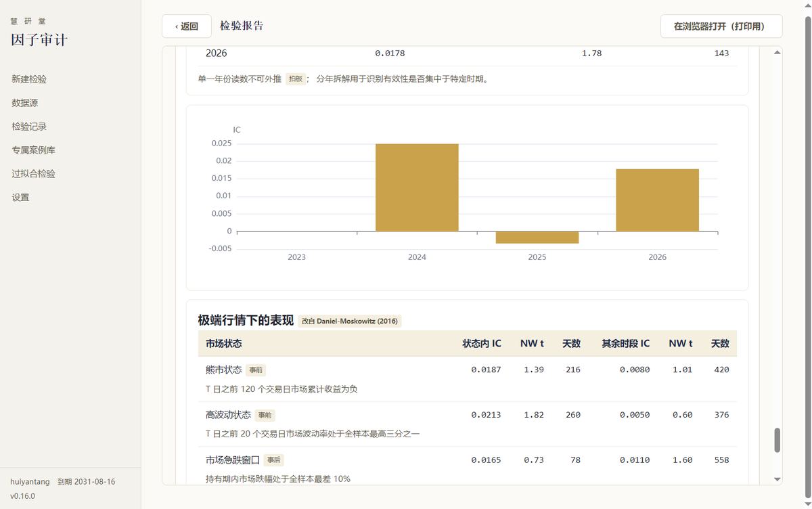Click the v0.16.0 version label
This screenshot has width=812, height=509.
(x=22, y=495)
